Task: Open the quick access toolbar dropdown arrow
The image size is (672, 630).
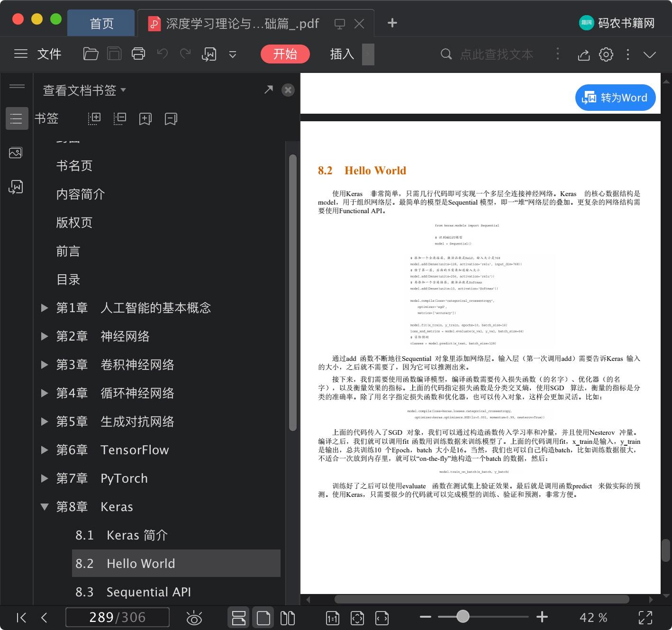Action: pyautogui.click(x=233, y=54)
